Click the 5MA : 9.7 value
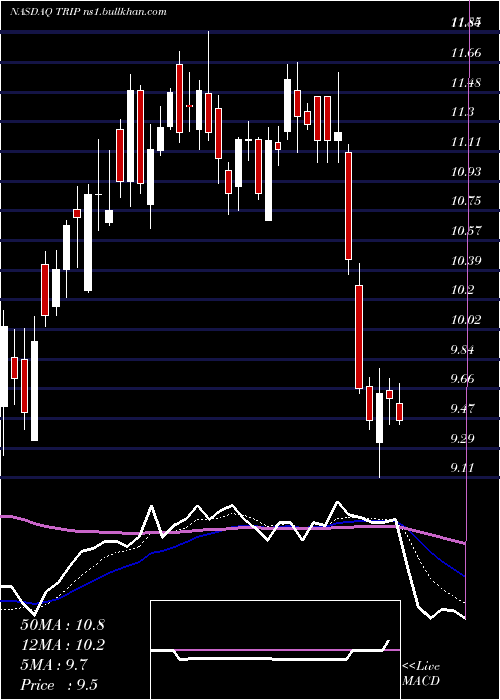The height and width of the screenshot is (700, 500). 54,665
